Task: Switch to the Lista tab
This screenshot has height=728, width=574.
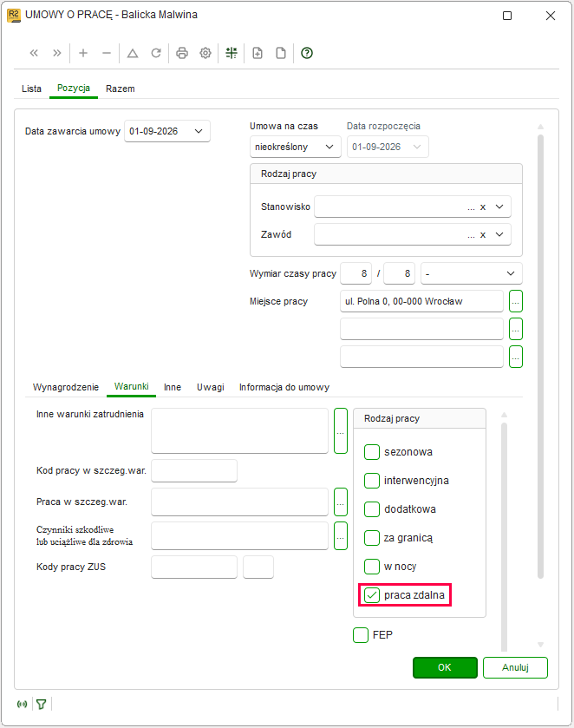Action: click(x=31, y=89)
